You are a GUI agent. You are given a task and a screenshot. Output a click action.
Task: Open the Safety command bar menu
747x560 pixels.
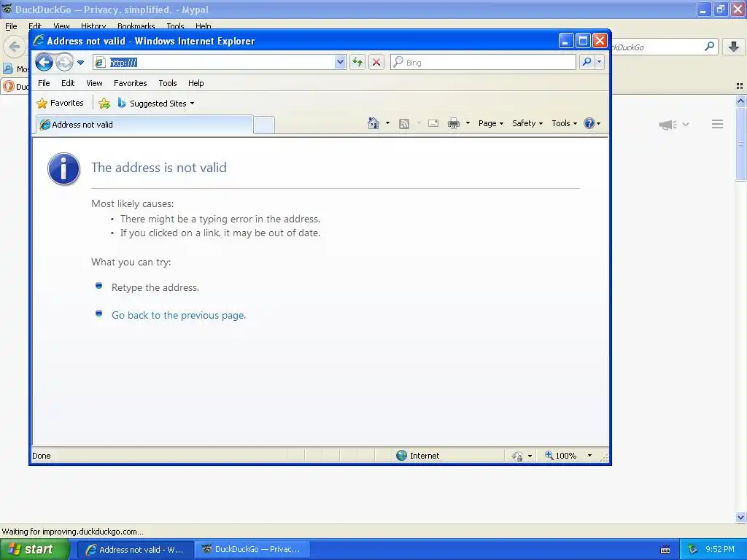click(527, 123)
